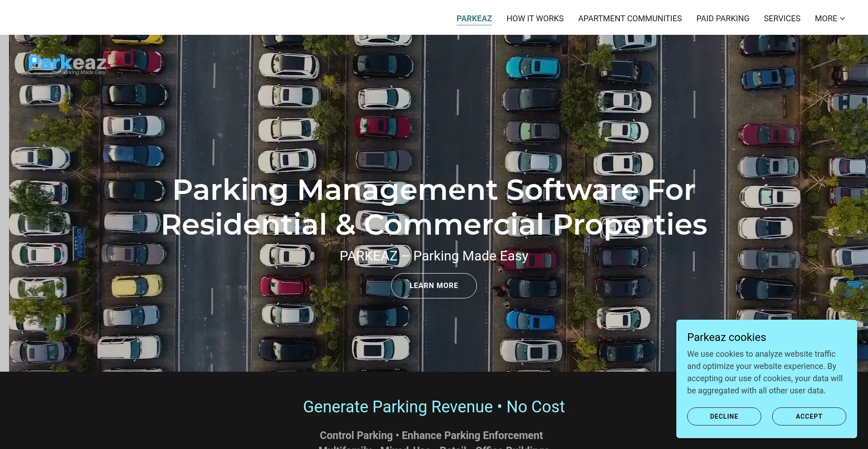Click the tagline PARKEAZ – Parking Made Easy

click(434, 256)
